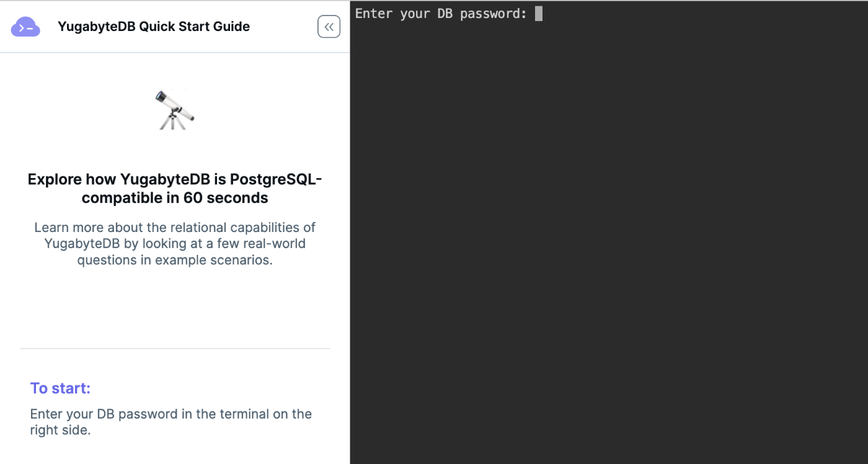
Task: Click the instruction text below 'To start:'
Action: [171, 421]
